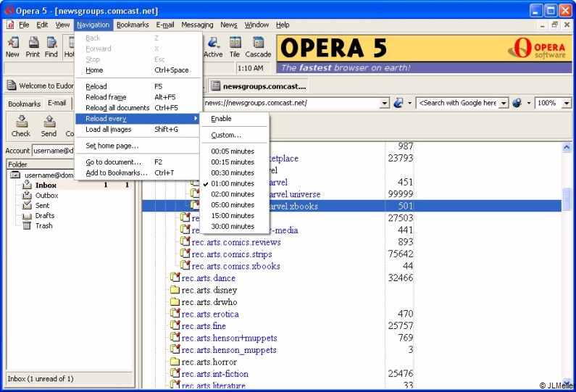Click the Inbox folder icon
Image resolution: width=576 pixels, height=392 pixels.
[28, 185]
